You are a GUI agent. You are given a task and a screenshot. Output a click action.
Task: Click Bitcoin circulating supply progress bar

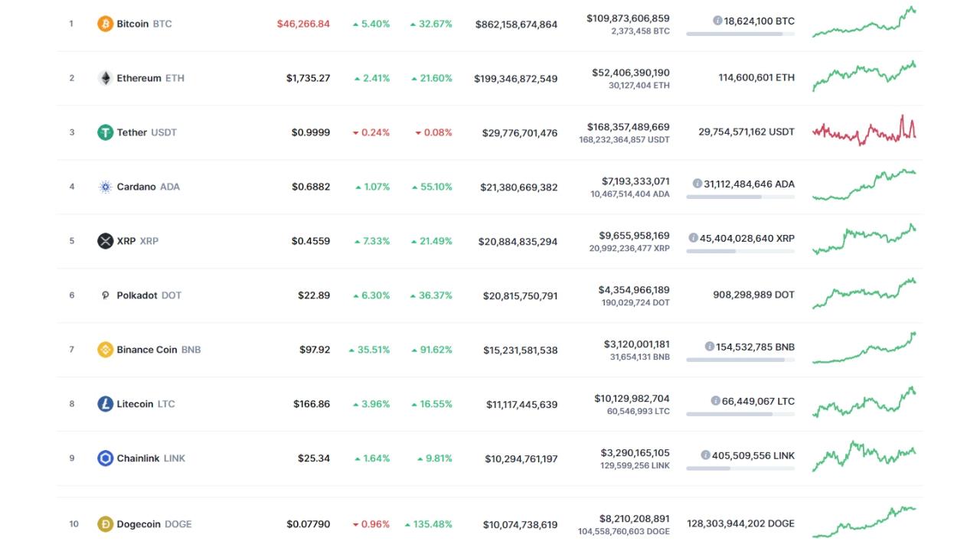click(x=740, y=34)
